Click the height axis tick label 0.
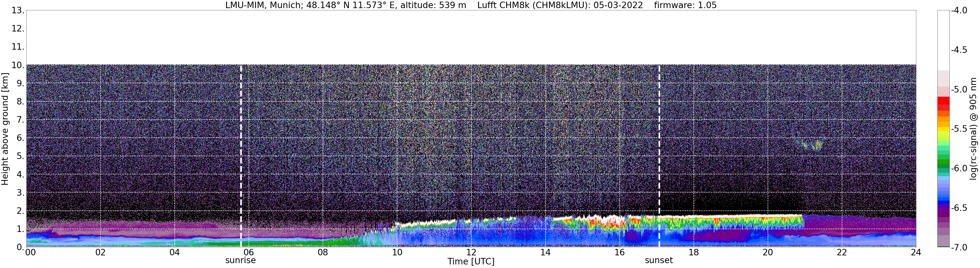The image size is (980, 268). tap(20, 247)
